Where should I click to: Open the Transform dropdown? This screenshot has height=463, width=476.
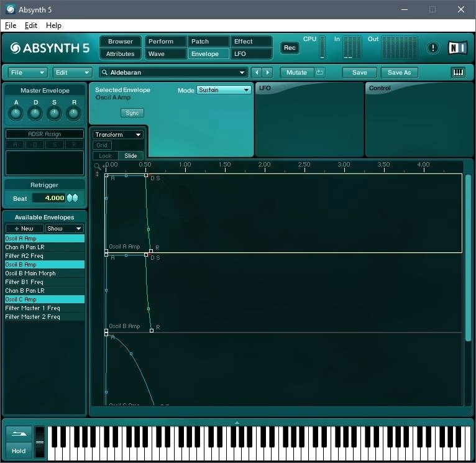coord(118,134)
